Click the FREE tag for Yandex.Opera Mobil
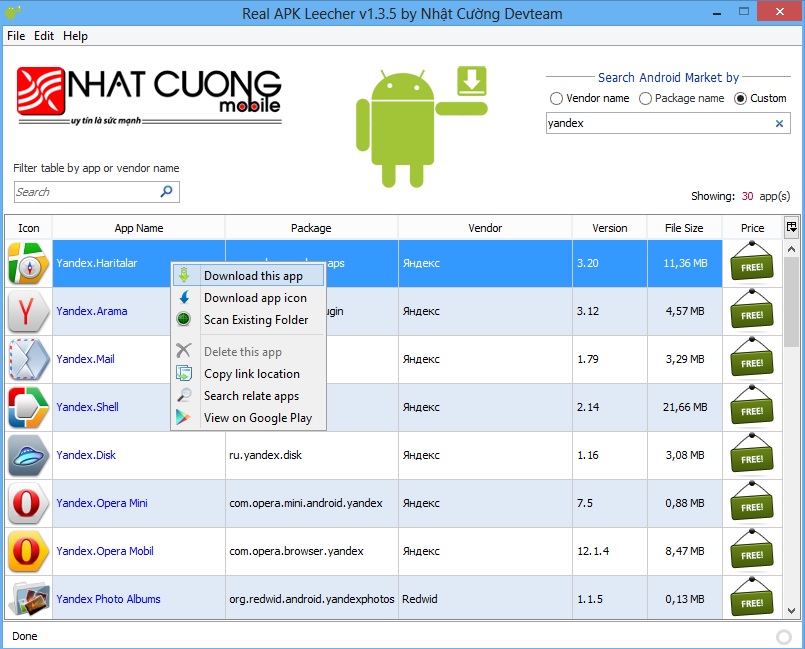The height and width of the screenshot is (649, 805). 752,550
